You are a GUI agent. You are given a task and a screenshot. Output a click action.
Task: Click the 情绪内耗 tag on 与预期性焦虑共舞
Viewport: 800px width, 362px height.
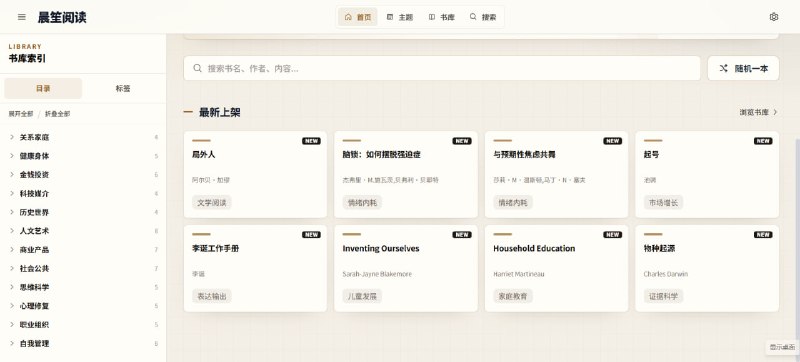pos(513,202)
